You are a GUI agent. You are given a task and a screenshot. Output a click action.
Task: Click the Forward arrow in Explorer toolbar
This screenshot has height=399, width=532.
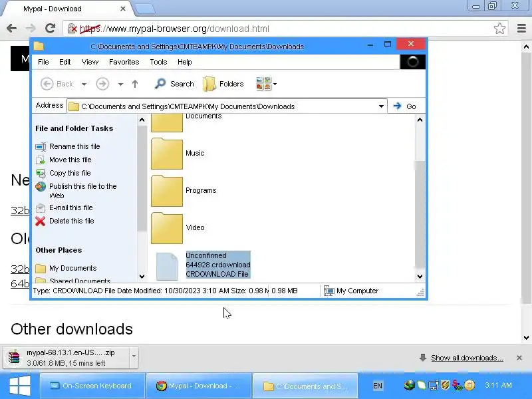102,84
